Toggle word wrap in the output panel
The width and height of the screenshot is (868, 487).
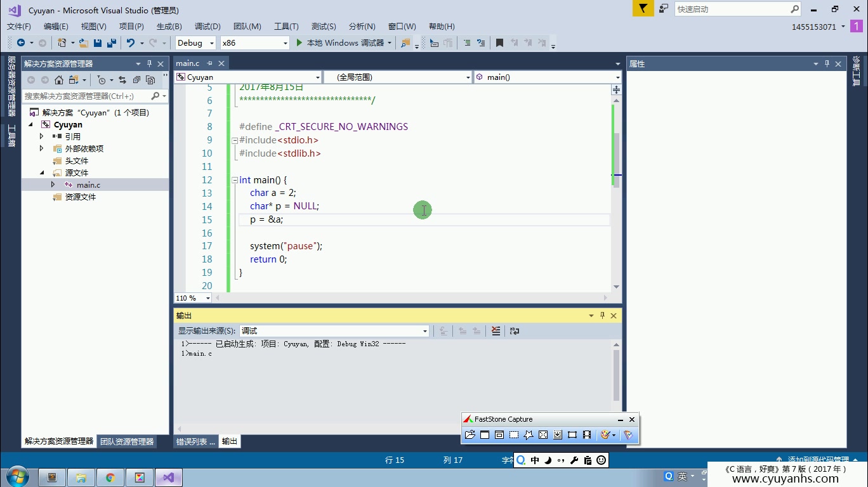pyautogui.click(x=515, y=330)
